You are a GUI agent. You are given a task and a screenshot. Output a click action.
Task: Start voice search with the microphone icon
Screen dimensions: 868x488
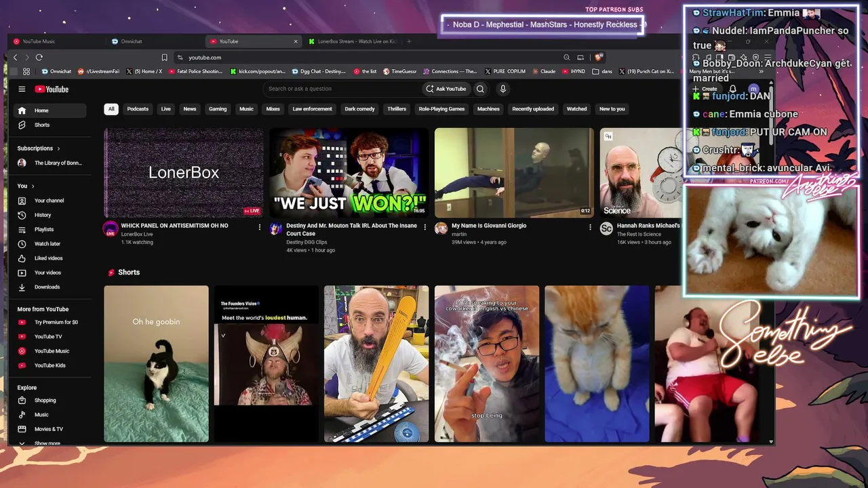[x=502, y=89]
